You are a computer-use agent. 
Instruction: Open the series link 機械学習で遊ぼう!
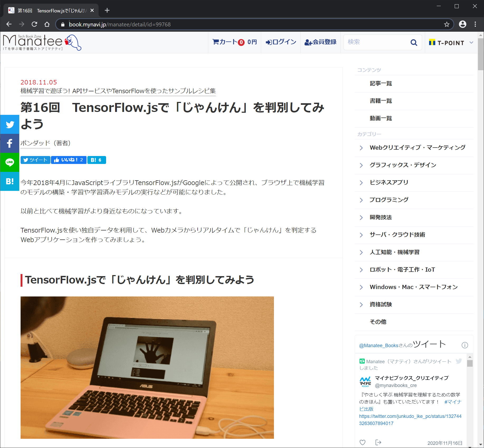(118, 91)
